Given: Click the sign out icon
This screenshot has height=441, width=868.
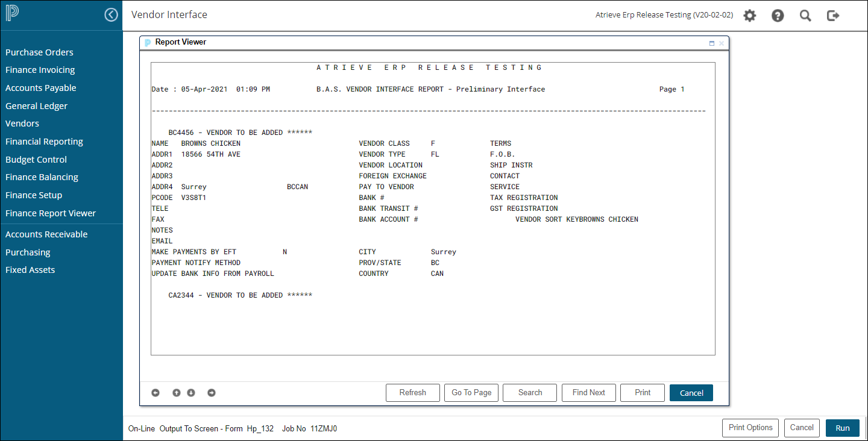Looking at the screenshot, I should pos(833,16).
